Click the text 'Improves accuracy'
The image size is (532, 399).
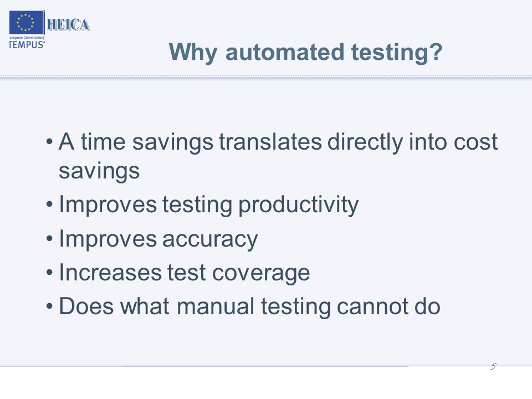158,239
